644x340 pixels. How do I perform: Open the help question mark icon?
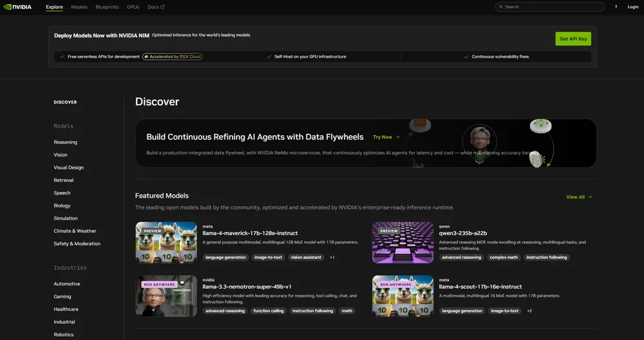(616, 7)
